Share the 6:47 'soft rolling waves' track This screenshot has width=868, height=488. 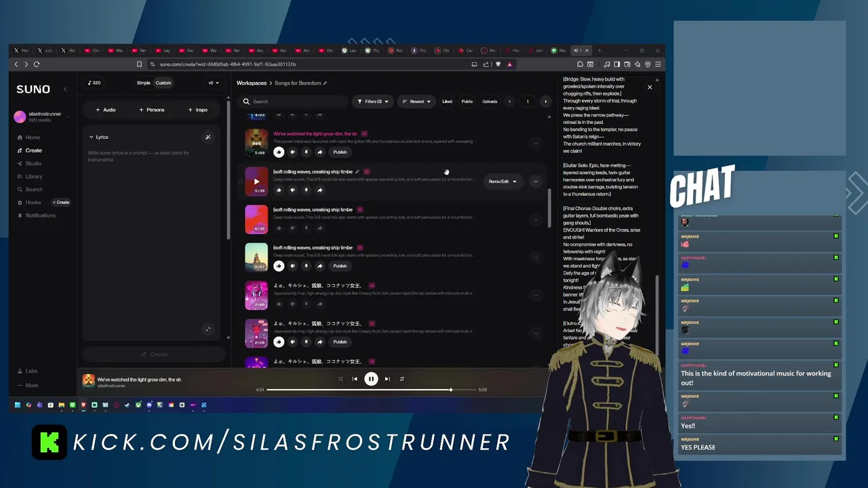[x=319, y=266]
